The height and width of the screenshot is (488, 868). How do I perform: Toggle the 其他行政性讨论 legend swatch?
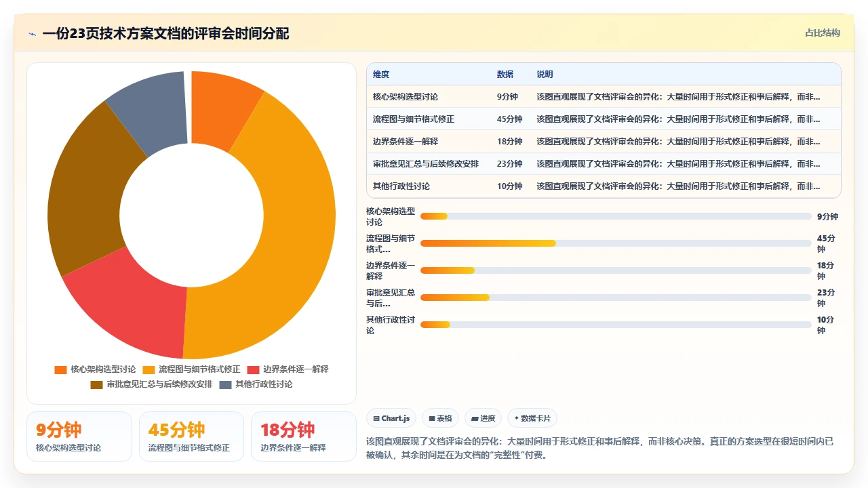point(225,384)
